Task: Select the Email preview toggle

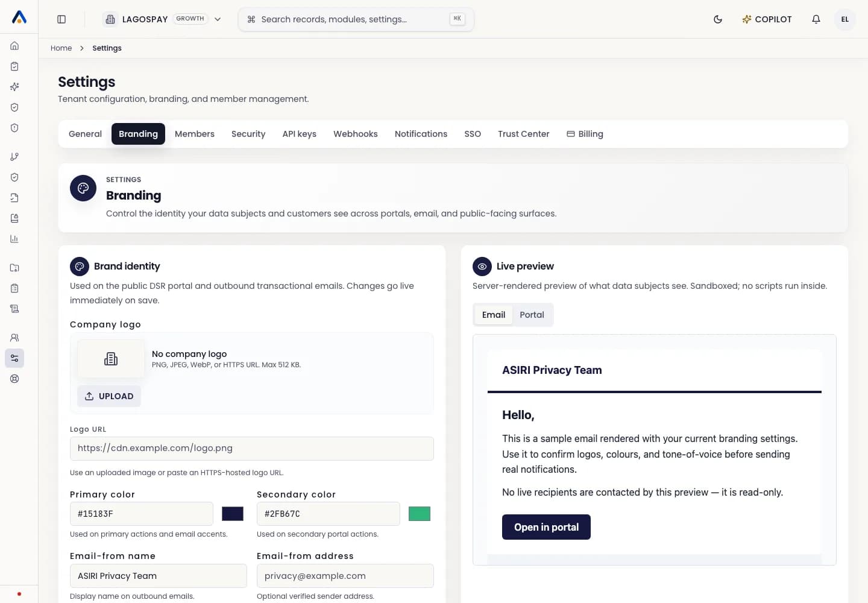Action: point(494,315)
